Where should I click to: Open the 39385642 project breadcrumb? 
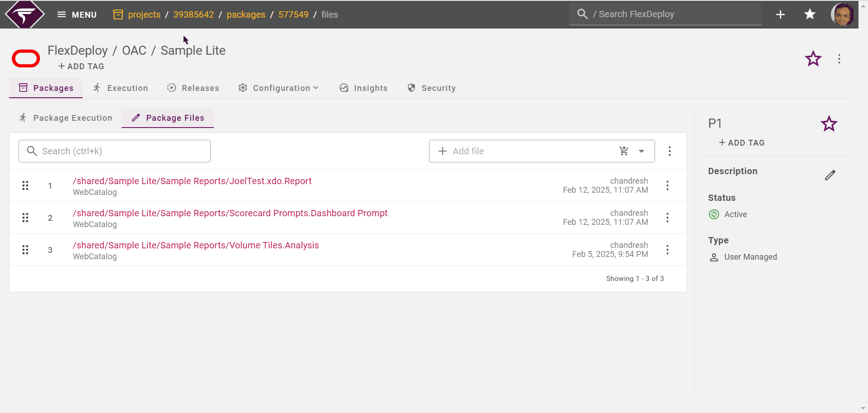click(193, 14)
